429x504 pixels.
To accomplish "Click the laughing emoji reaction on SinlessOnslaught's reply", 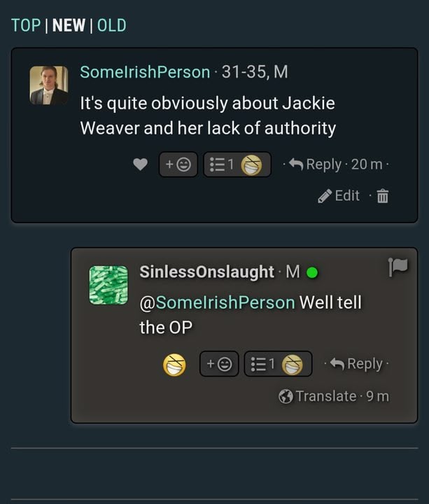I will [x=174, y=365].
